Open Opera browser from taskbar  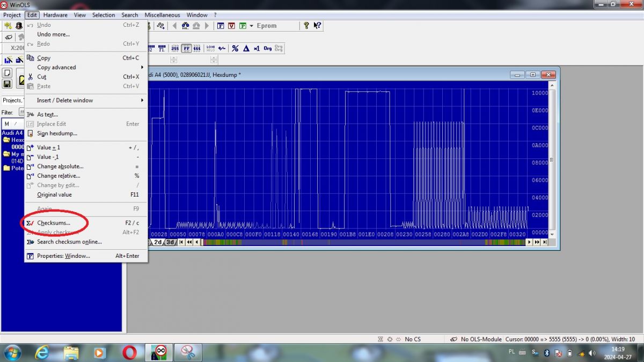129,352
